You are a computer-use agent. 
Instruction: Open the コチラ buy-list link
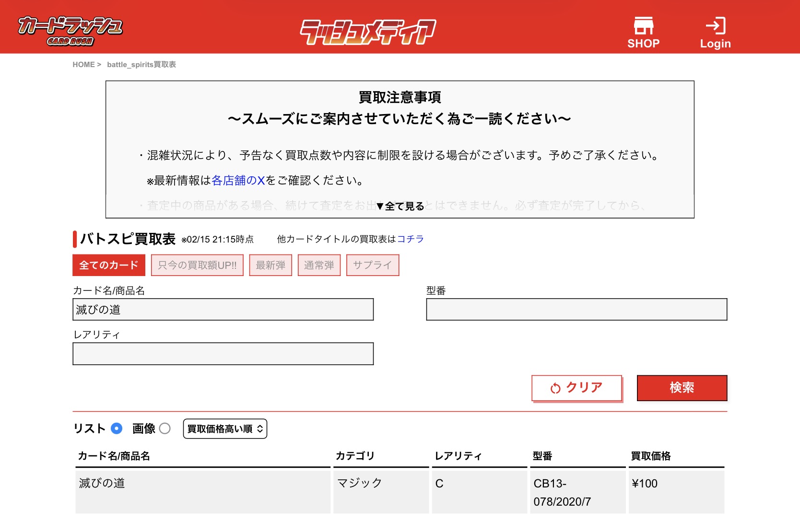coord(411,239)
